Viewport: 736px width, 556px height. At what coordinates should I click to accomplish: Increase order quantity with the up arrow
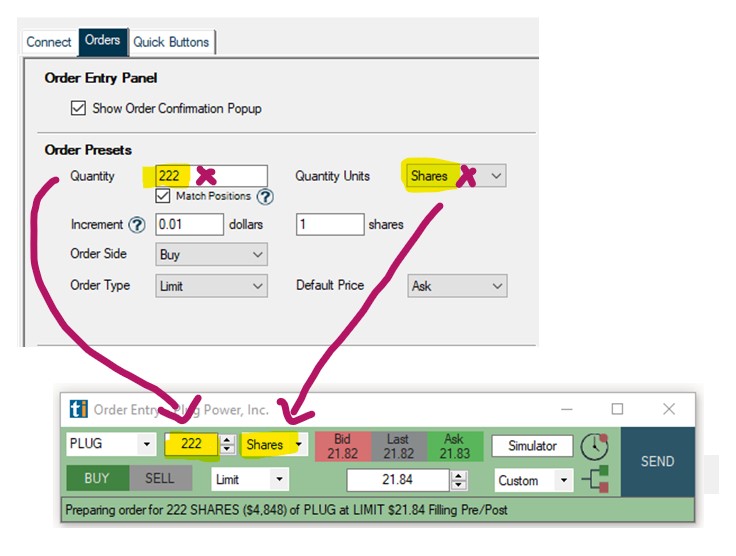227,440
